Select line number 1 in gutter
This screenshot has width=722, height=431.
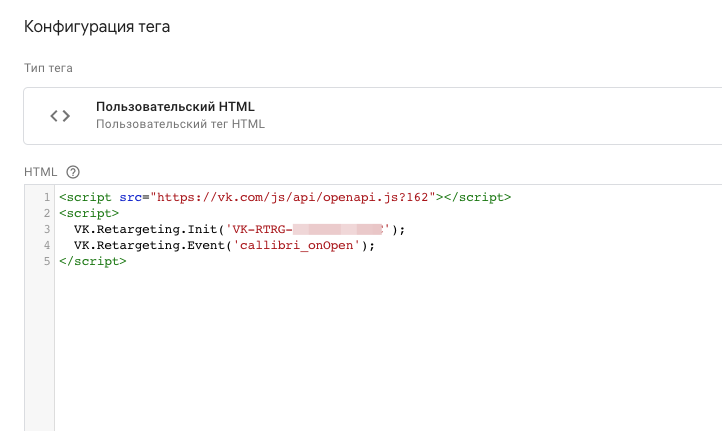pos(46,197)
